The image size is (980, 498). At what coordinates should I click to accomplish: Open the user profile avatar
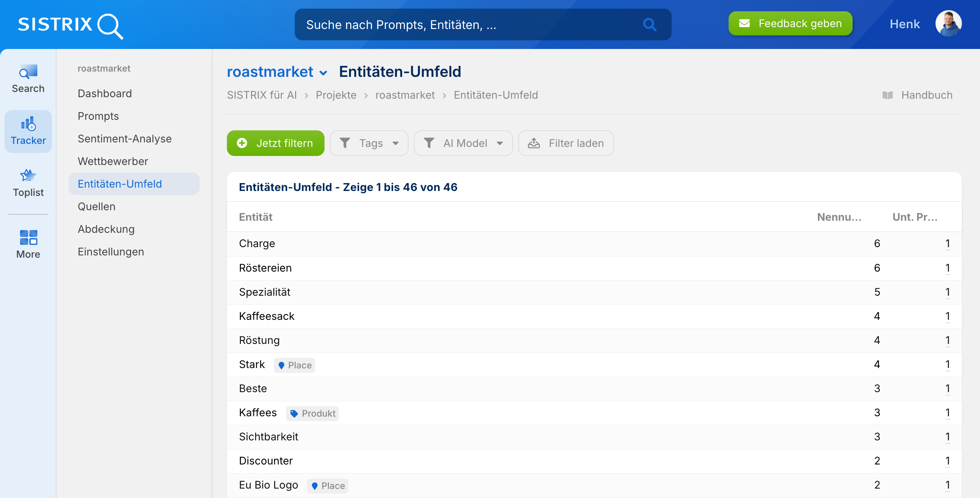coord(948,24)
